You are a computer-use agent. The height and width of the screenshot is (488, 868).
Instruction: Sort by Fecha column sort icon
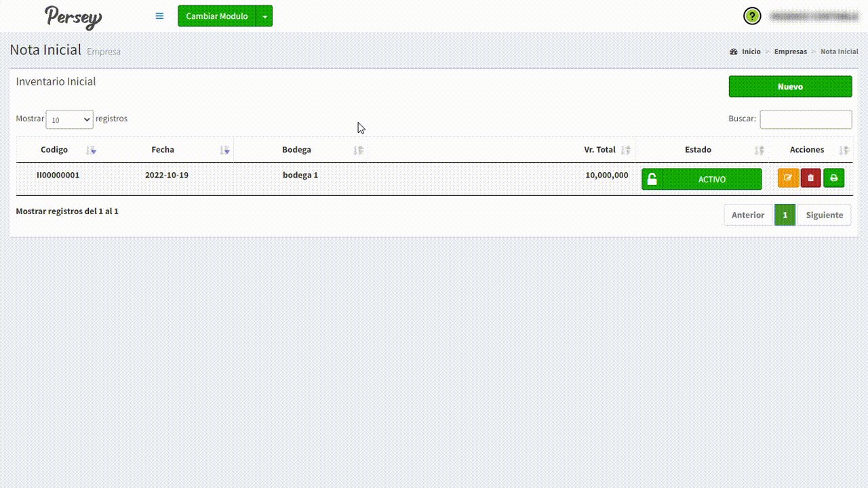pyautogui.click(x=224, y=150)
